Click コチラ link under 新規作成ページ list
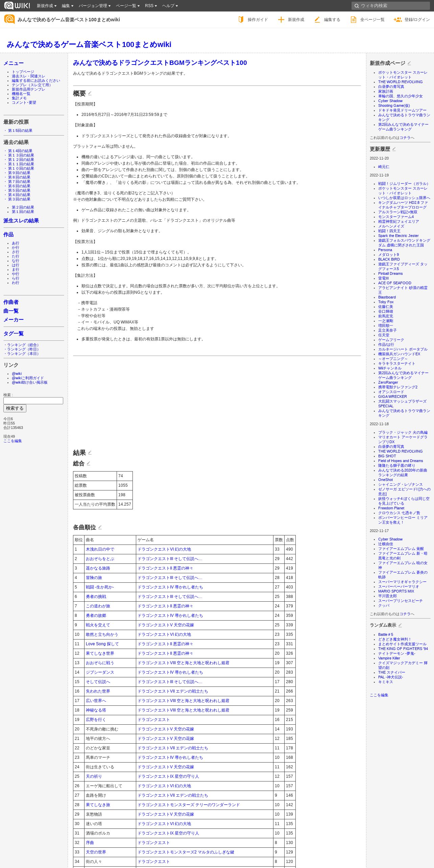This screenshot has width=434, height=868. pos(405,138)
